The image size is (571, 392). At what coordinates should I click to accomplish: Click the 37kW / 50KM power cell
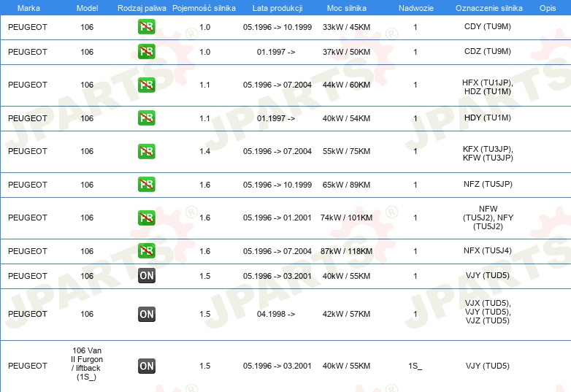[346, 52]
